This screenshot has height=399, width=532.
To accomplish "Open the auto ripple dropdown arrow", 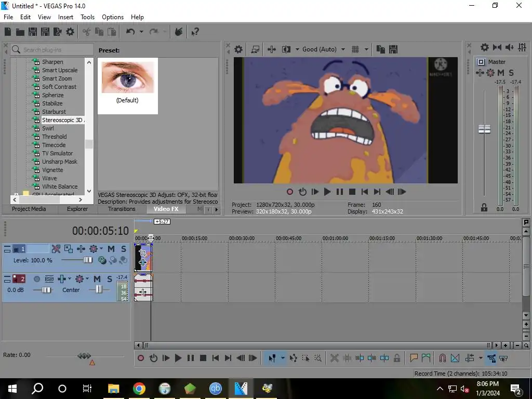I will [x=481, y=358].
